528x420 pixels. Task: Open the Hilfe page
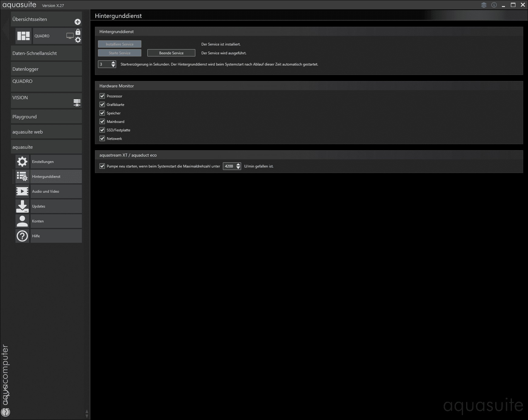56,236
